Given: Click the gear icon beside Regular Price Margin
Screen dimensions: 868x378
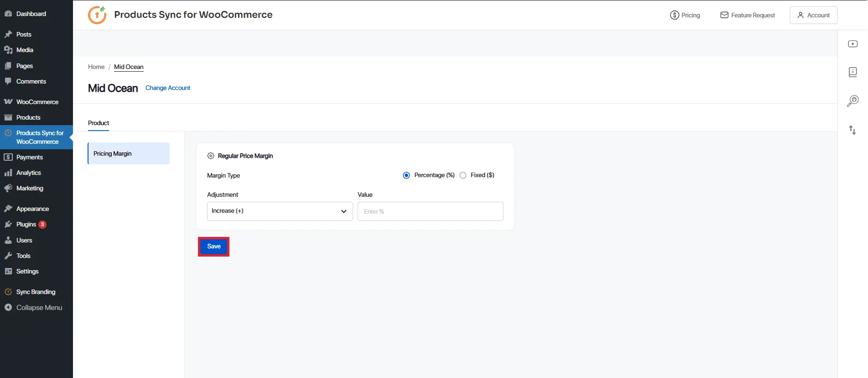Looking at the screenshot, I should (x=211, y=156).
